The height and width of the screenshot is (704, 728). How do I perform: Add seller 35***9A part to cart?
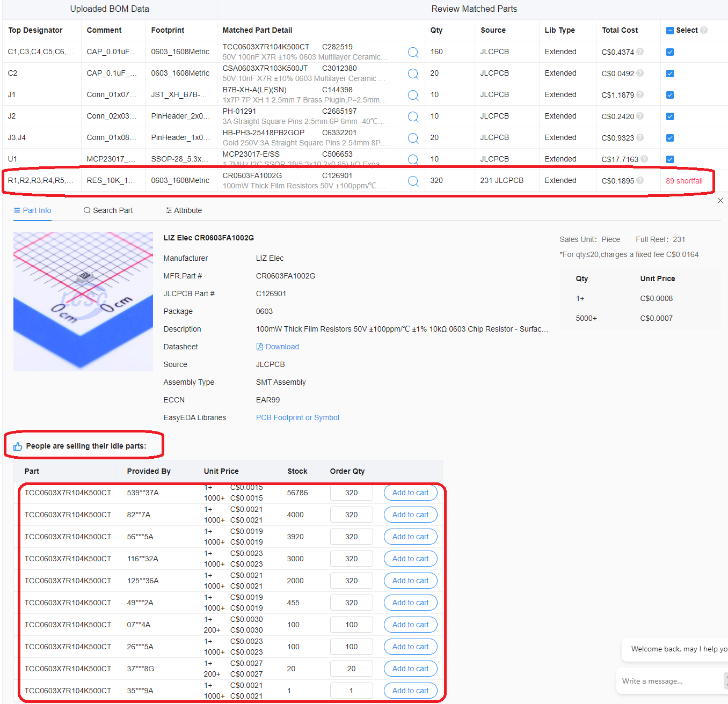[x=410, y=691]
